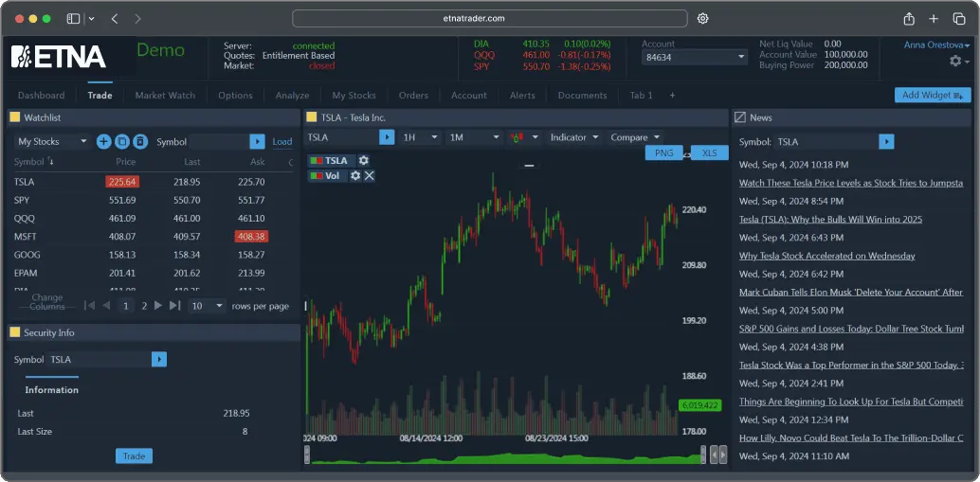Switch to the Options tab
The image size is (980, 482).
coord(235,96)
